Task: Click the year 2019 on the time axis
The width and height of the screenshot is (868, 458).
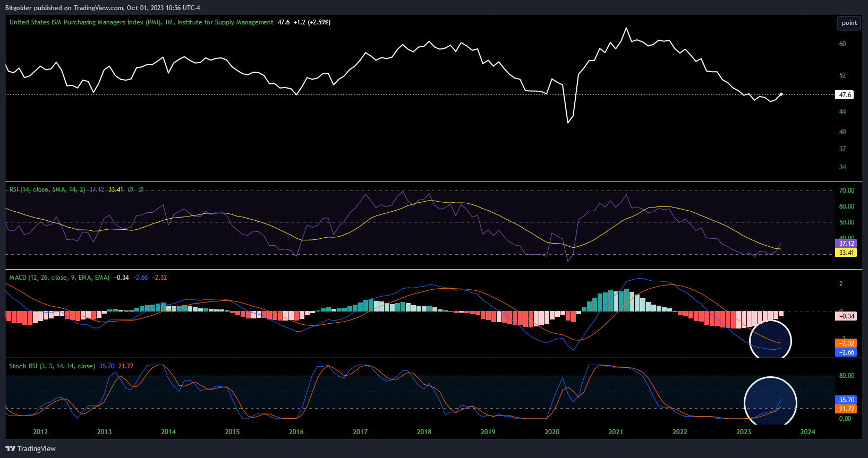Action: 488,432
